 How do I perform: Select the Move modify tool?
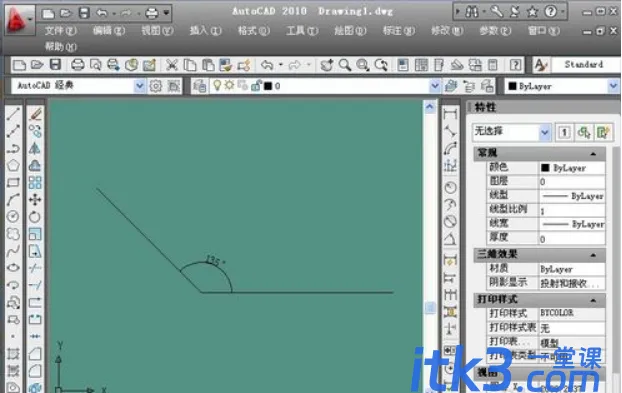click(35, 199)
